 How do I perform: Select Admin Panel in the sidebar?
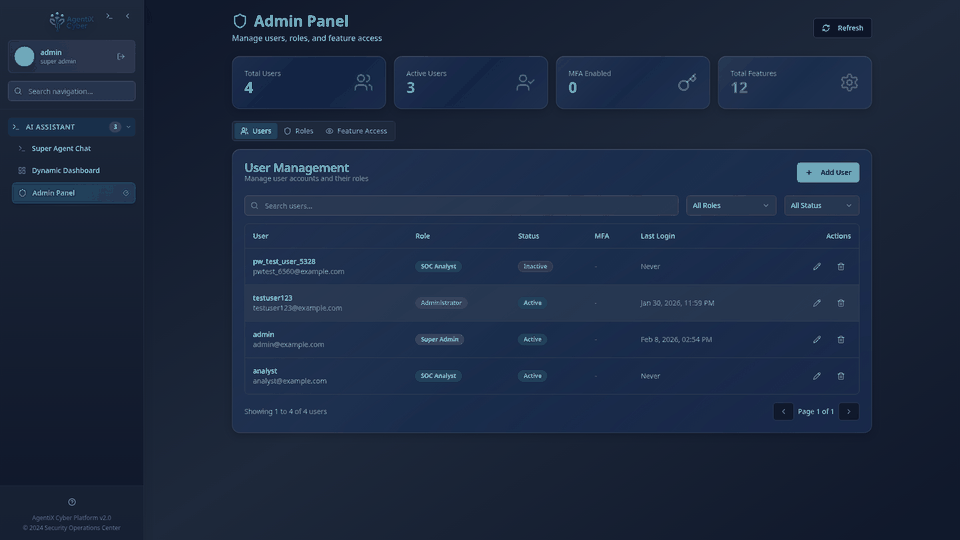[x=73, y=193]
